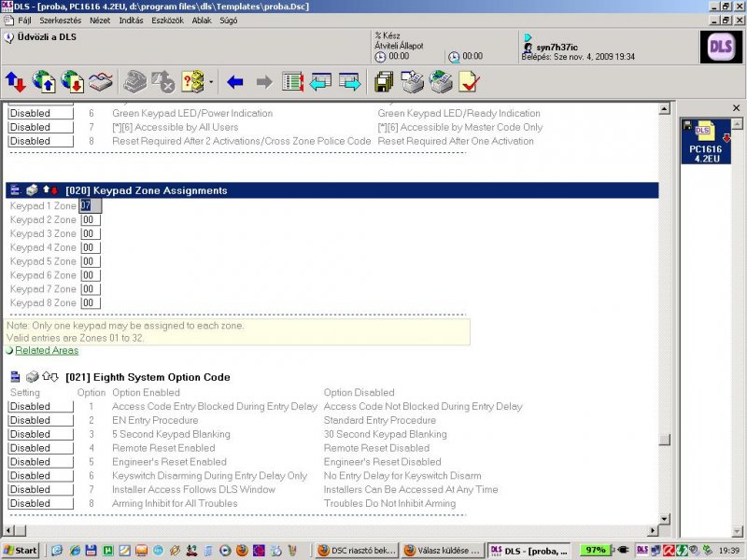This screenshot has height=560, width=747.
Task: Click the DLS - [proba taskbar button
Action: click(529, 551)
